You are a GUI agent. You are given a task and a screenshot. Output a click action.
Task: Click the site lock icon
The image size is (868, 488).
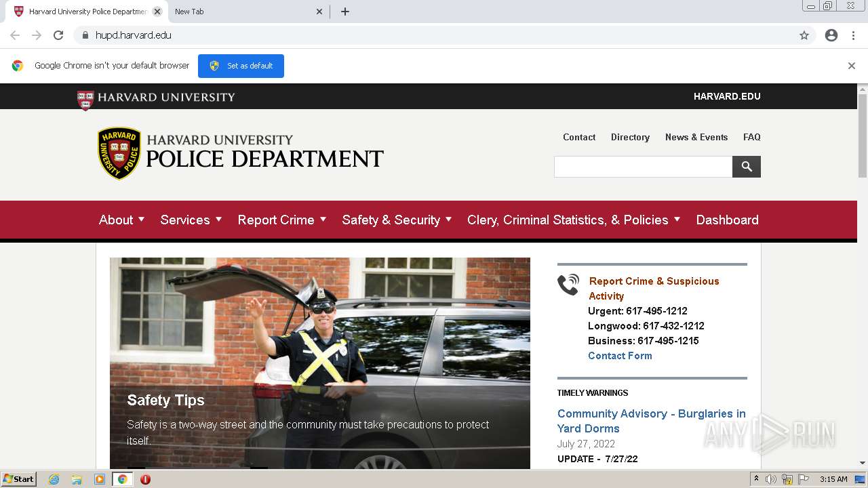85,35
